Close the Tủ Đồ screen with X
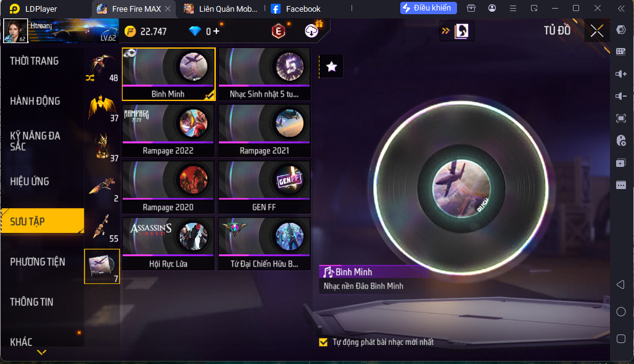This screenshot has height=364, width=634. click(597, 31)
